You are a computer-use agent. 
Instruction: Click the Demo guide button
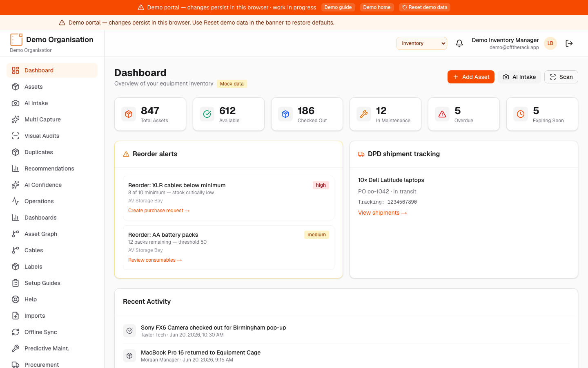point(338,7)
